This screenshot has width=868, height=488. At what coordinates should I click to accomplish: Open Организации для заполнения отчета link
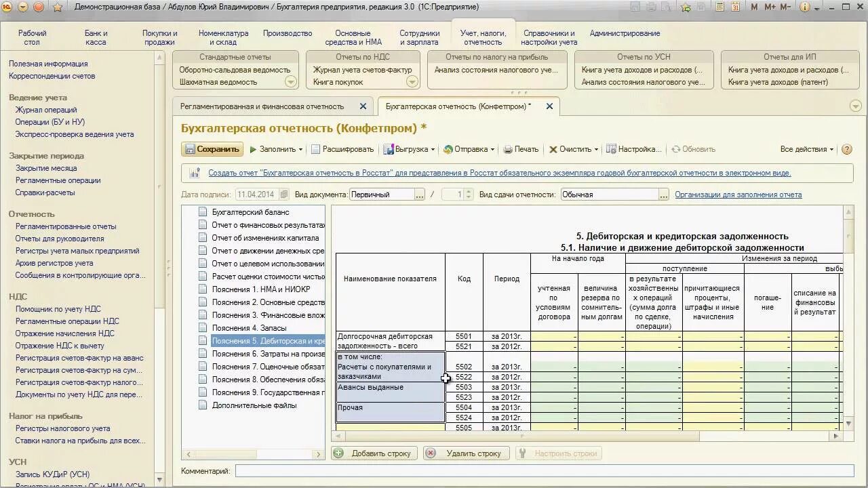tap(738, 195)
